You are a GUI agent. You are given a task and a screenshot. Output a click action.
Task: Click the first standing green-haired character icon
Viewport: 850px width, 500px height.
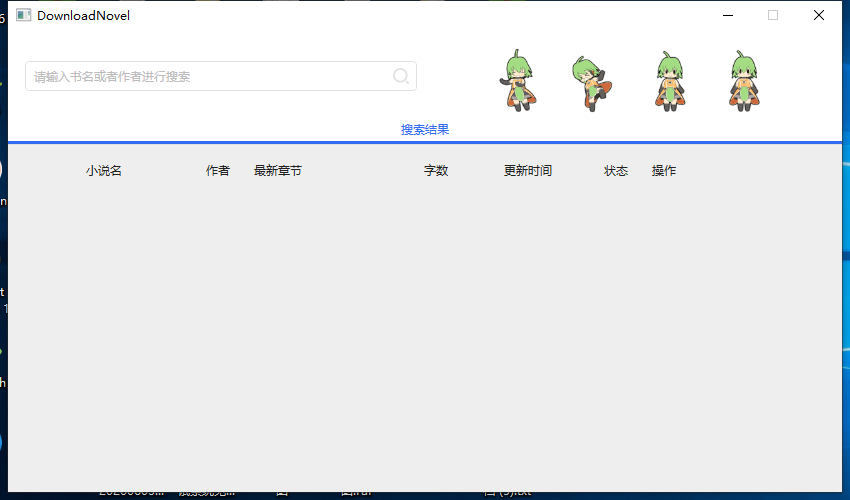click(x=518, y=80)
